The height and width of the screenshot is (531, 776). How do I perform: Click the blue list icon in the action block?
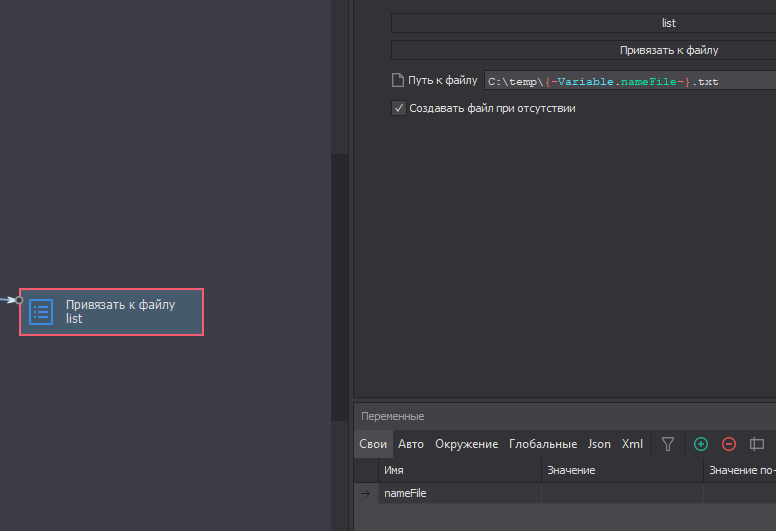41,312
